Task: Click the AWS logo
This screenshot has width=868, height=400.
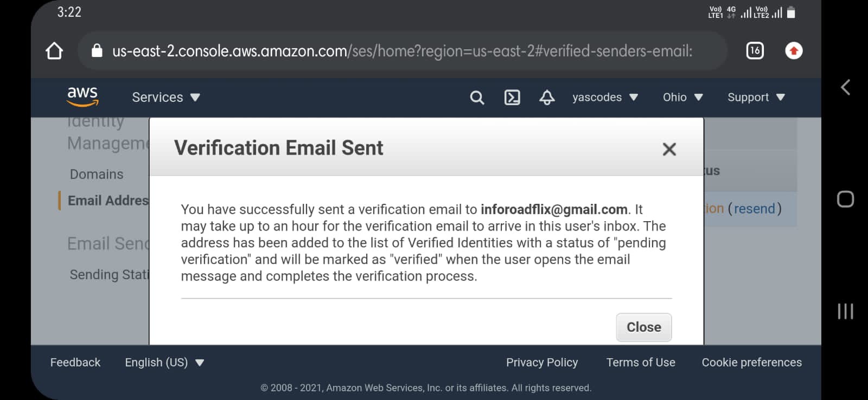Action: click(x=82, y=97)
